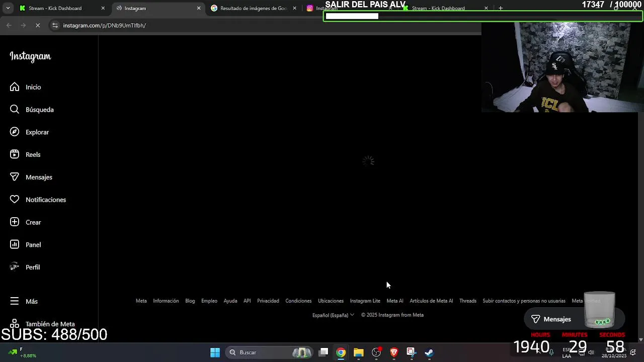
Task: Open the Threads footer link
Action: tap(468, 301)
